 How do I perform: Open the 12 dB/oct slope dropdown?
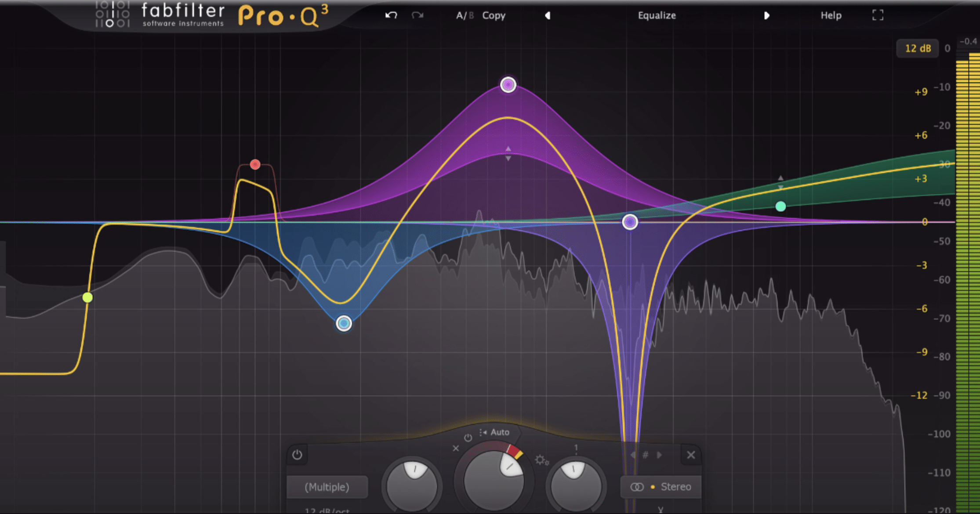pos(327,510)
